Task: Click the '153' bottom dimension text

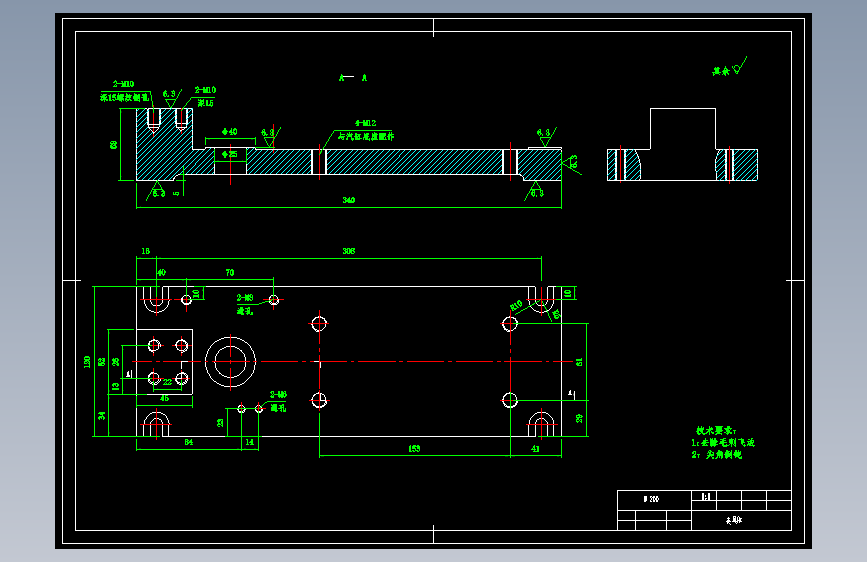Action: click(414, 449)
